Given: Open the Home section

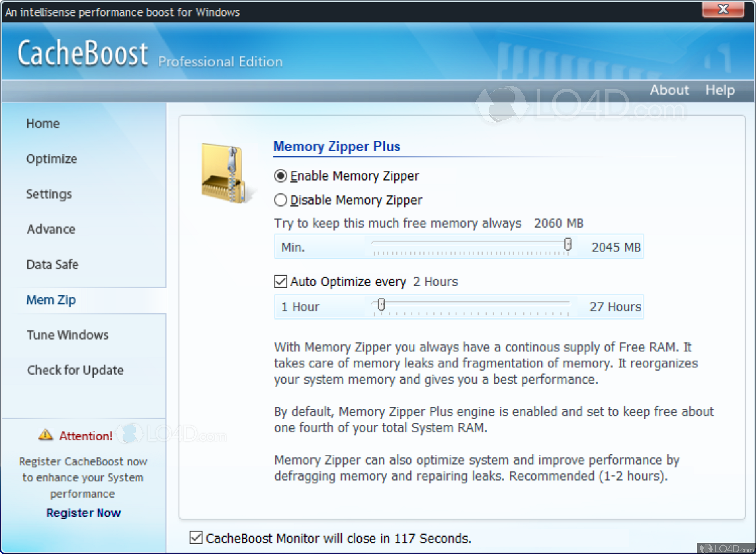Looking at the screenshot, I should [43, 123].
